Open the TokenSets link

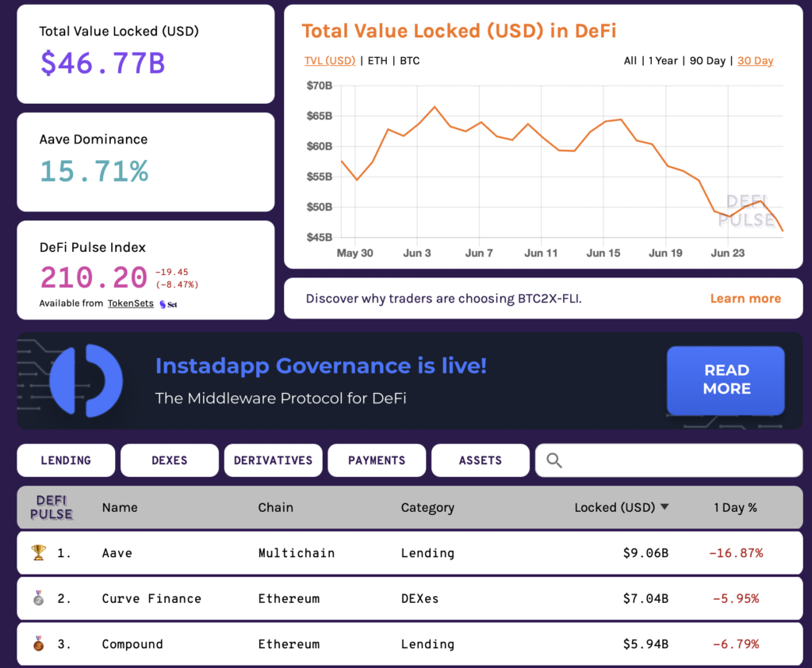click(131, 303)
